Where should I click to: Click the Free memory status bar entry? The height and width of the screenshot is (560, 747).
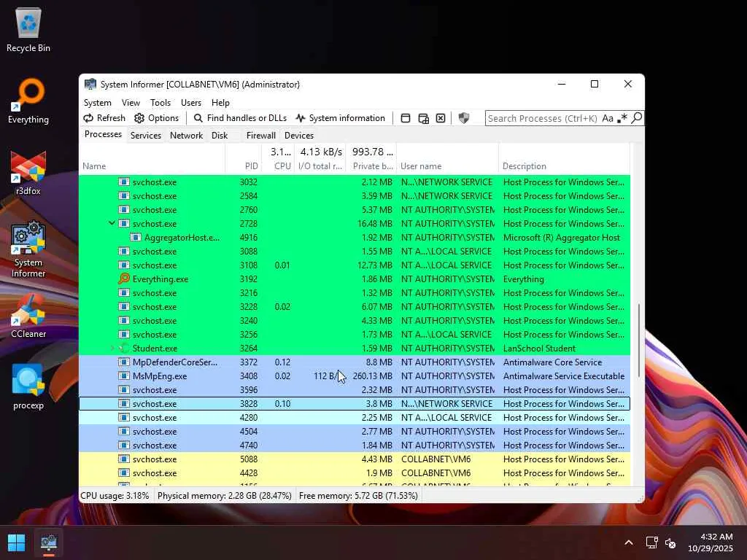point(358,496)
